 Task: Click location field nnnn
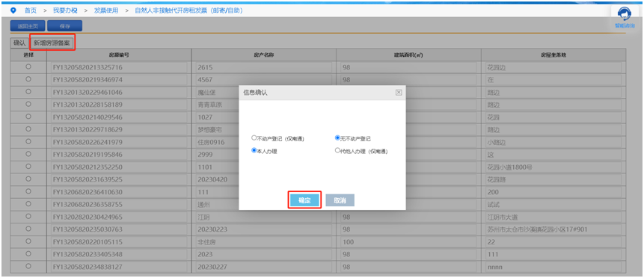pos(553,268)
